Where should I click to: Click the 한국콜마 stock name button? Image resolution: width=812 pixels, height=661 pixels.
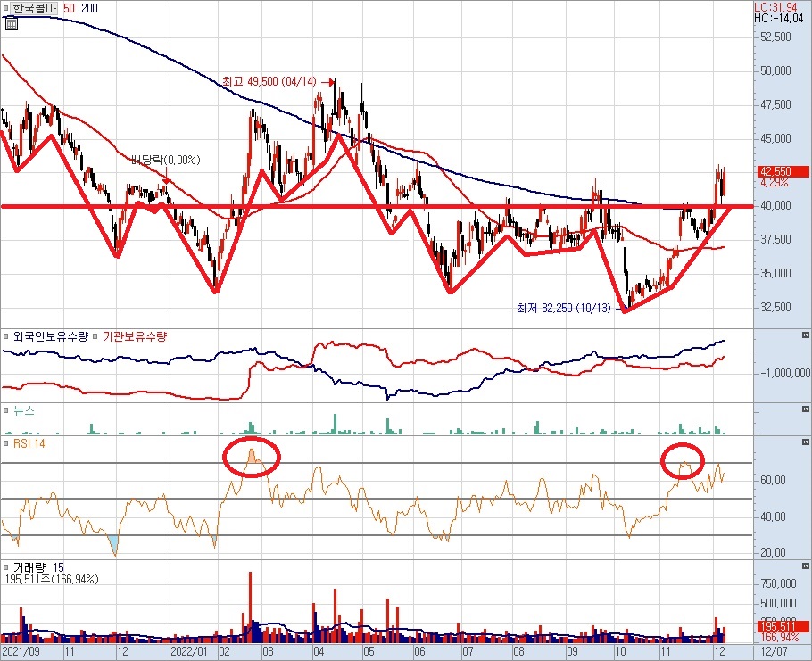[33, 8]
